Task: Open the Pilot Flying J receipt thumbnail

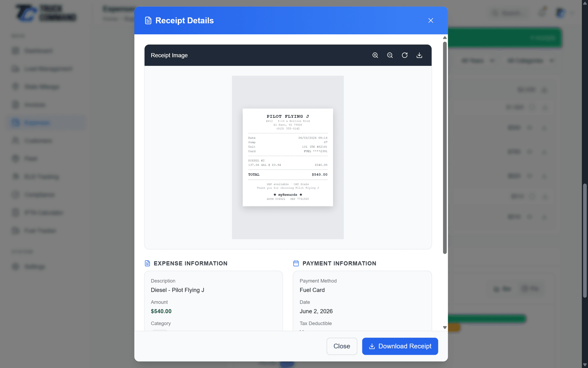Action: (288, 157)
